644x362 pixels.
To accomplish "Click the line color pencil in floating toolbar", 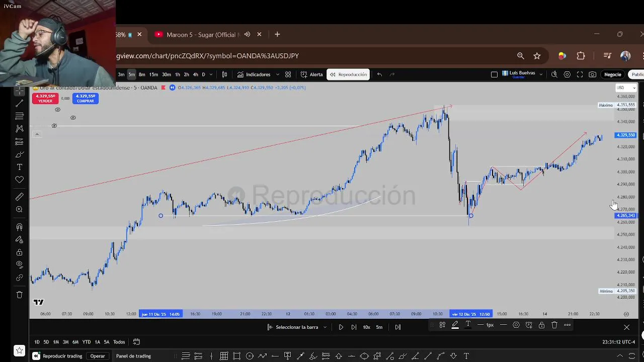I will coord(455,325).
